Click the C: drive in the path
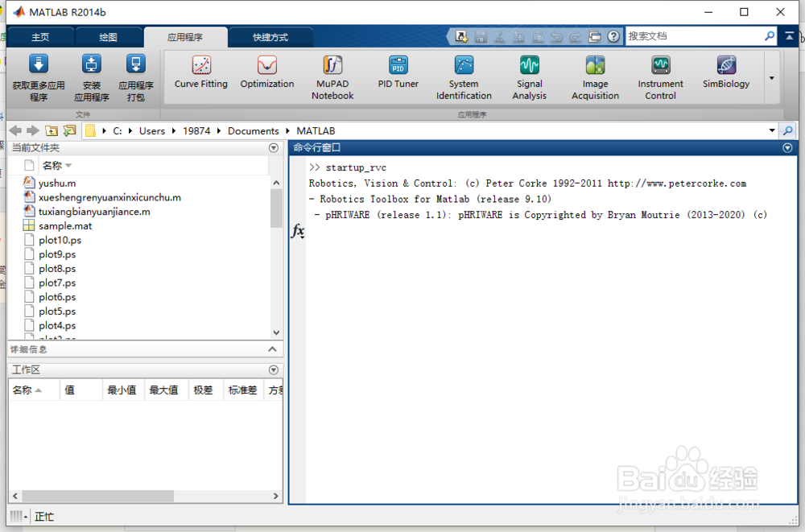This screenshot has width=805, height=532. click(118, 131)
